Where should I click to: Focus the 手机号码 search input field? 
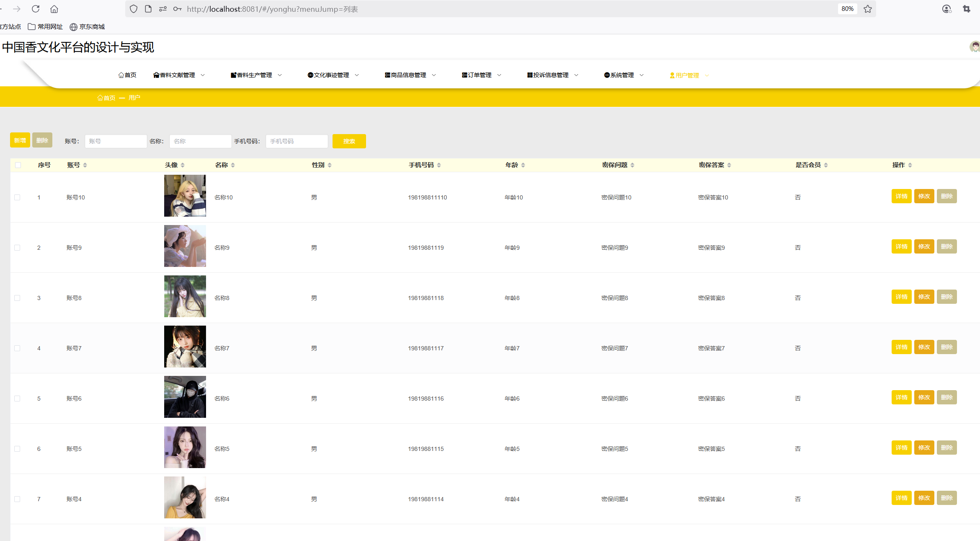tap(297, 141)
